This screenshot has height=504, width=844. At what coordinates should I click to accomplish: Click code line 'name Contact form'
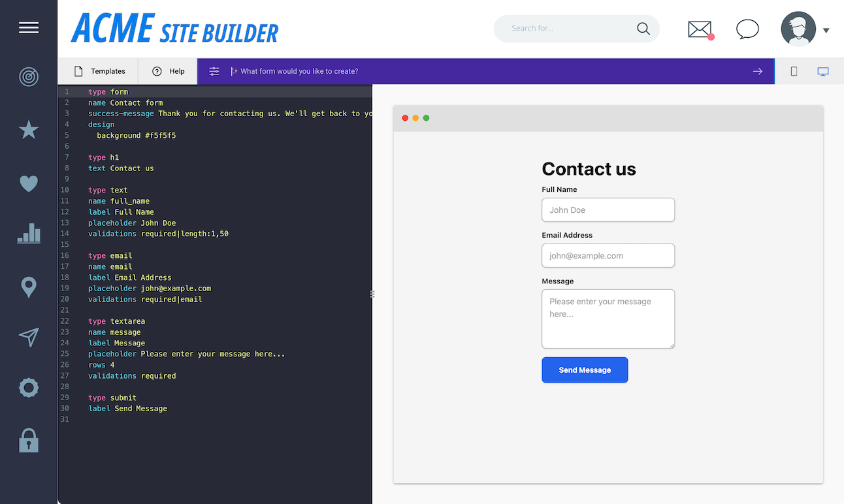125,102
